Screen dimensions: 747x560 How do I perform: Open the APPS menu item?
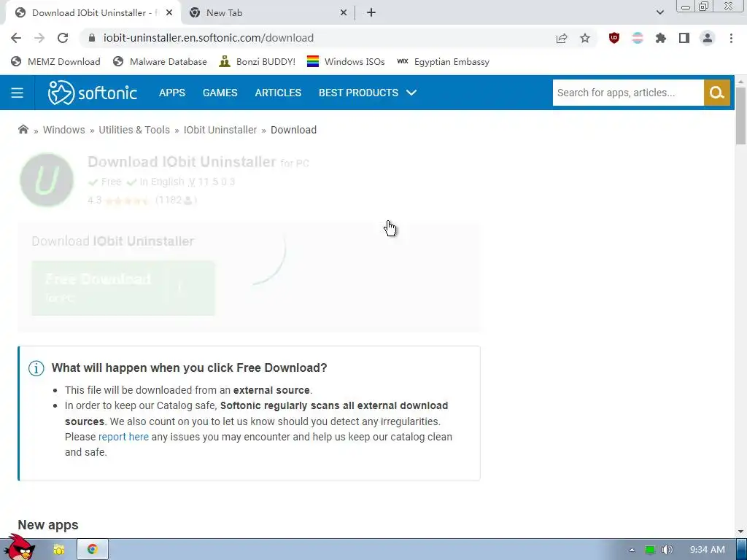[x=172, y=93]
